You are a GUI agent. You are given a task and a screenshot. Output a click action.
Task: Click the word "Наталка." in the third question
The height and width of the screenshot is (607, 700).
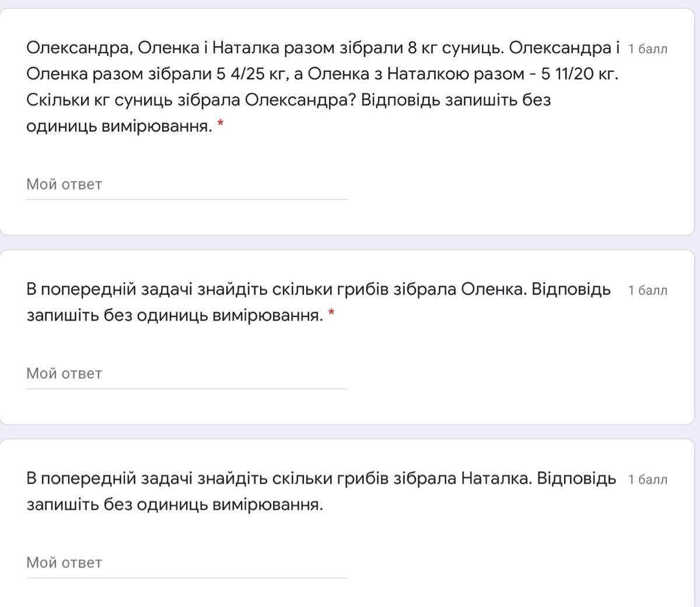point(496,479)
